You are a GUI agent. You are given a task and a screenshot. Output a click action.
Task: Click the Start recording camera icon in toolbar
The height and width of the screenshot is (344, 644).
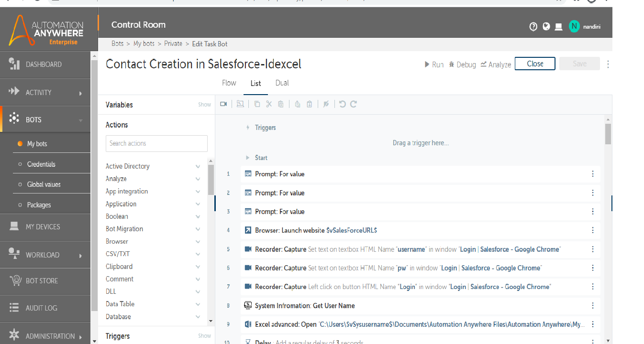(223, 104)
